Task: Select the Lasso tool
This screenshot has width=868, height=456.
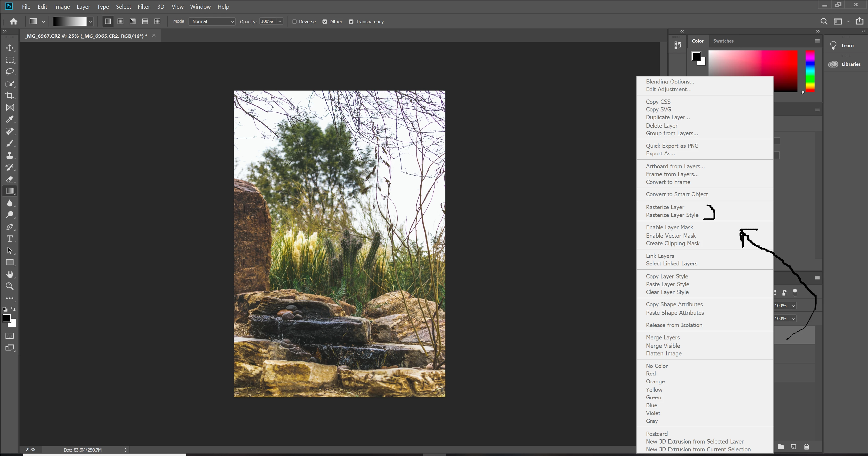Action: pyautogui.click(x=10, y=72)
